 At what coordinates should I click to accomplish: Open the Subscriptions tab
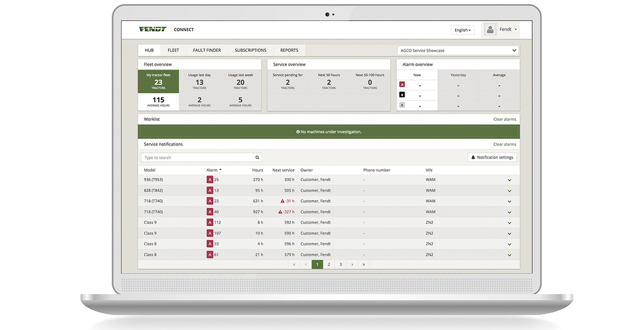(x=250, y=50)
